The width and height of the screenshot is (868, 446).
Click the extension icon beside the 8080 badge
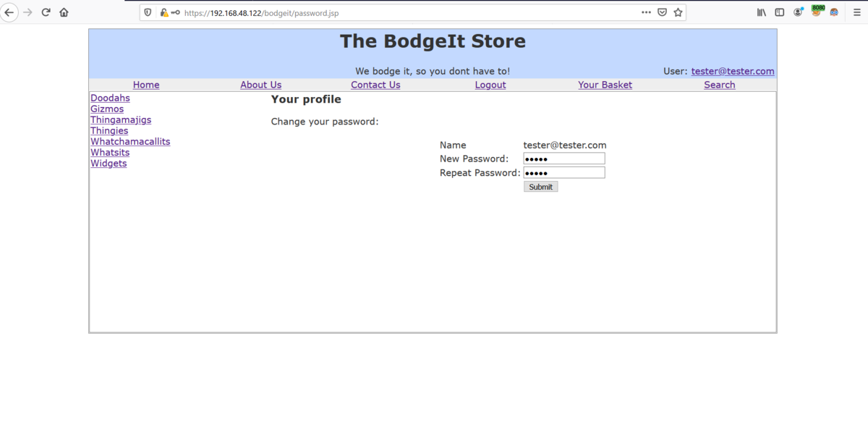pyautogui.click(x=834, y=12)
